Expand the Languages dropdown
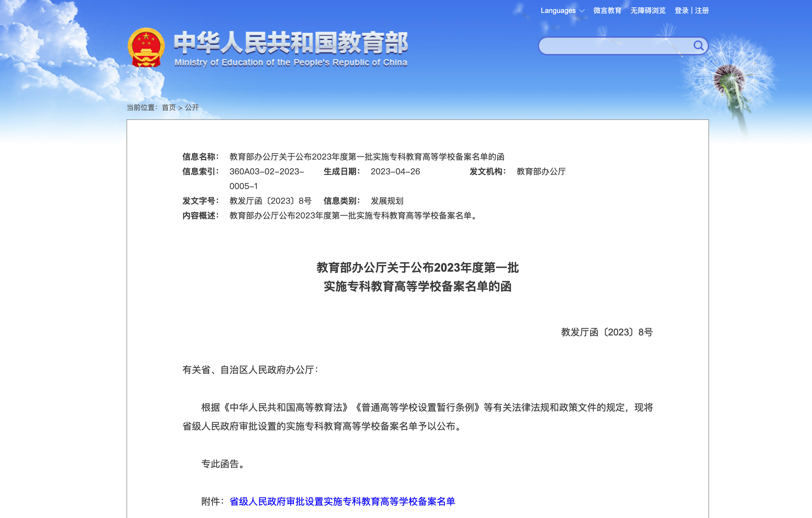 [558, 11]
